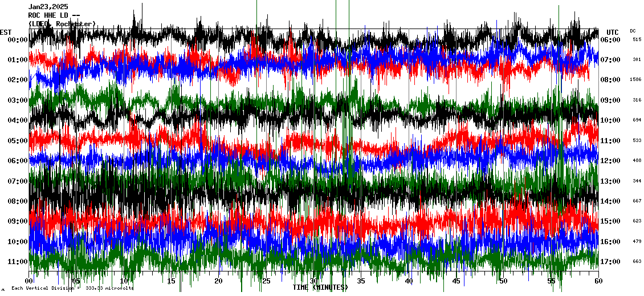Image resolution: width=644 pixels, height=296 pixels.
Task: Select the 45 minute tick on time axis
Action: tap(456, 281)
